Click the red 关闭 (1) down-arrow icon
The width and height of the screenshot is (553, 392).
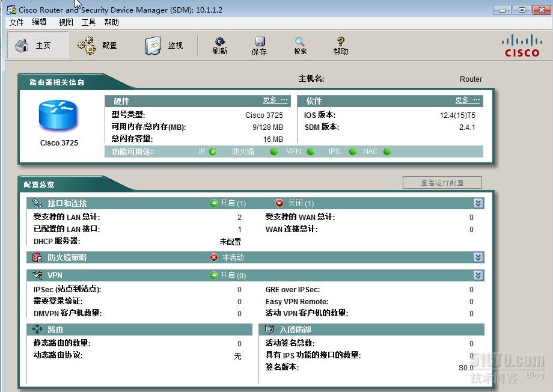[x=280, y=203]
